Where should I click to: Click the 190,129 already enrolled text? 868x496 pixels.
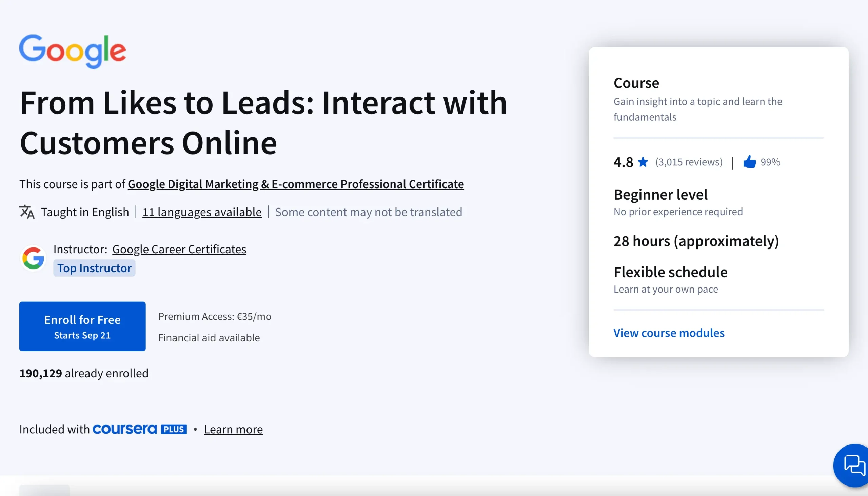point(84,373)
